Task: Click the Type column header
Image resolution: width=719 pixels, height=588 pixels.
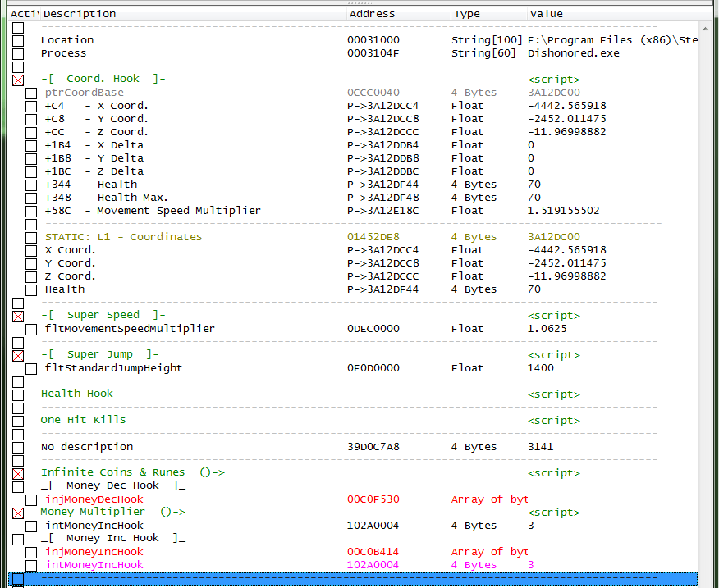Action: [x=466, y=13]
